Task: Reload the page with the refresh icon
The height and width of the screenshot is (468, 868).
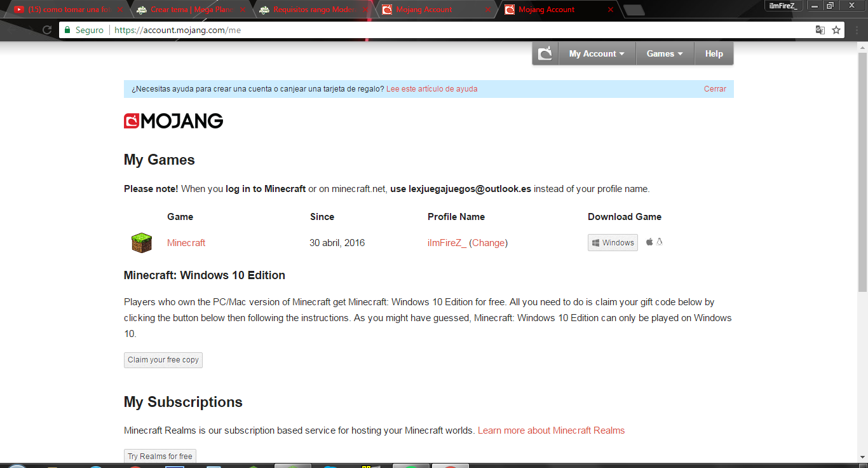Action: point(47,30)
